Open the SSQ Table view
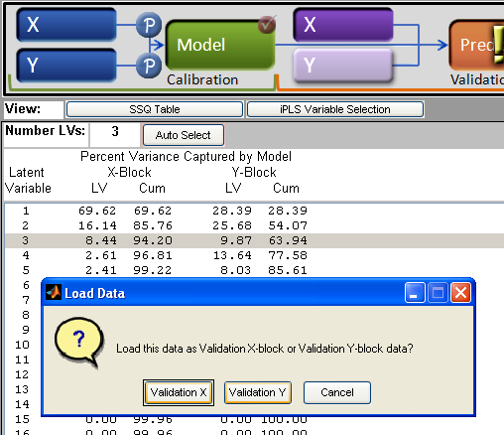This screenshot has width=504, height=435. coord(155,109)
